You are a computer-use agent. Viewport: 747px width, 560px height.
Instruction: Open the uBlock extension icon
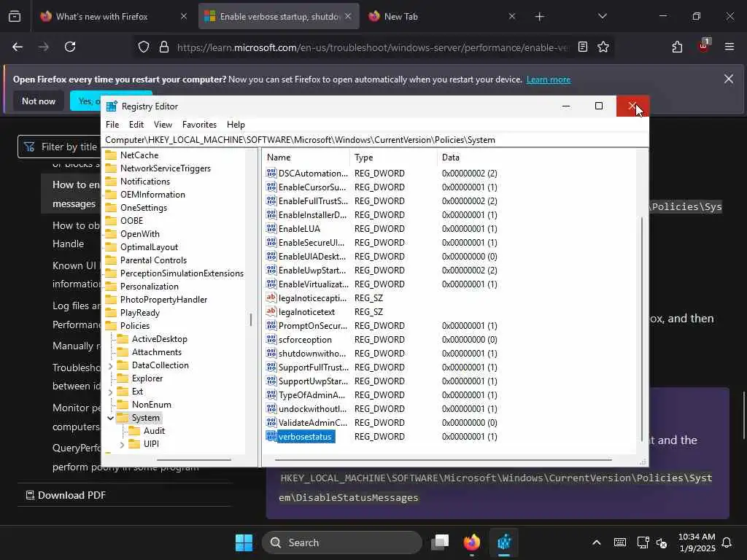[x=704, y=46]
